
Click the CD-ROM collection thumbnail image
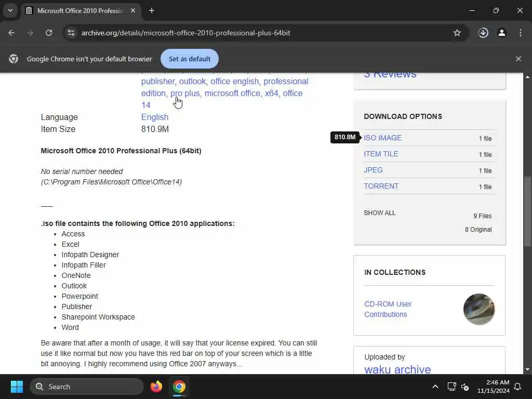pyautogui.click(x=478, y=309)
